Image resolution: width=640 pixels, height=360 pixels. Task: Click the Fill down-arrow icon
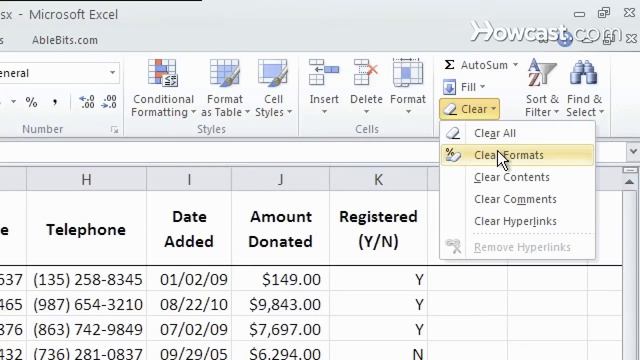[x=449, y=87]
